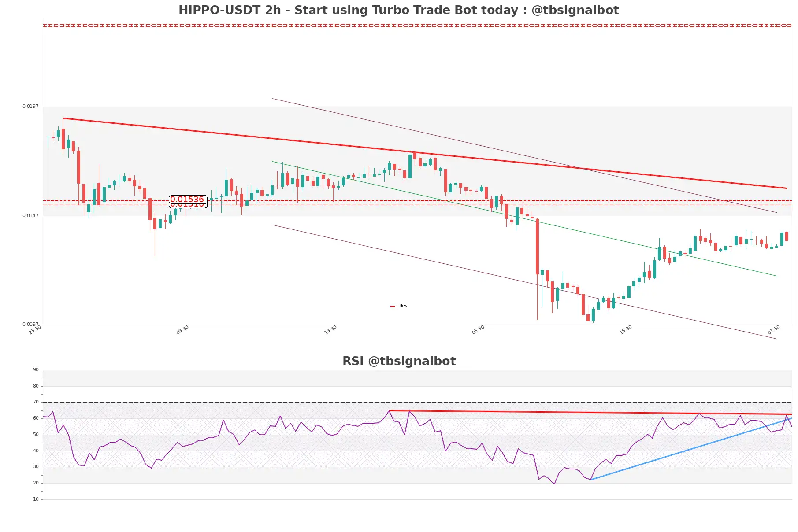The height and width of the screenshot is (532, 798).
Task: Click the RSI 50 axis label
Action: (x=36, y=435)
